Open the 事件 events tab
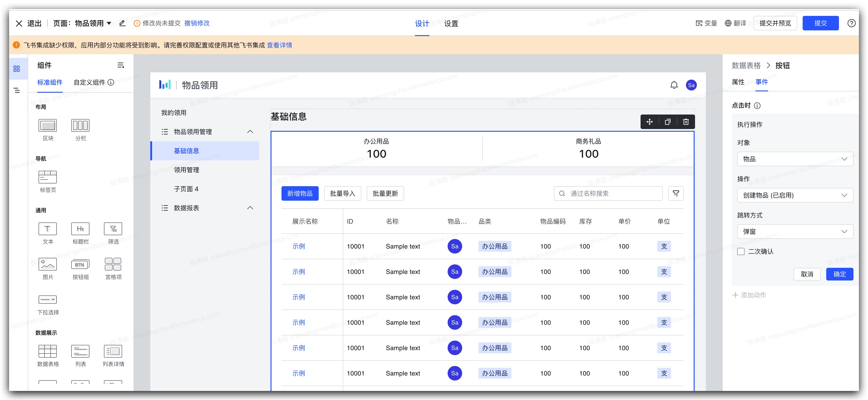This screenshot has width=868, height=400. (762, 82)
